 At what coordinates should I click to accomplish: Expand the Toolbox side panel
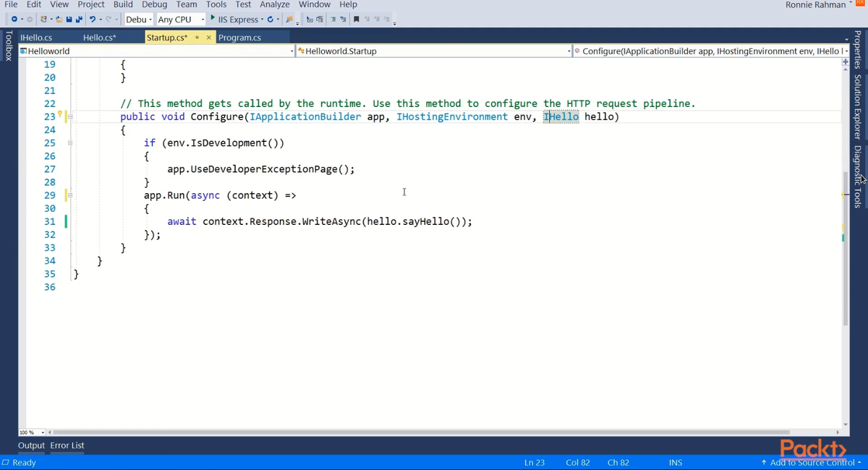pos(8,46)
